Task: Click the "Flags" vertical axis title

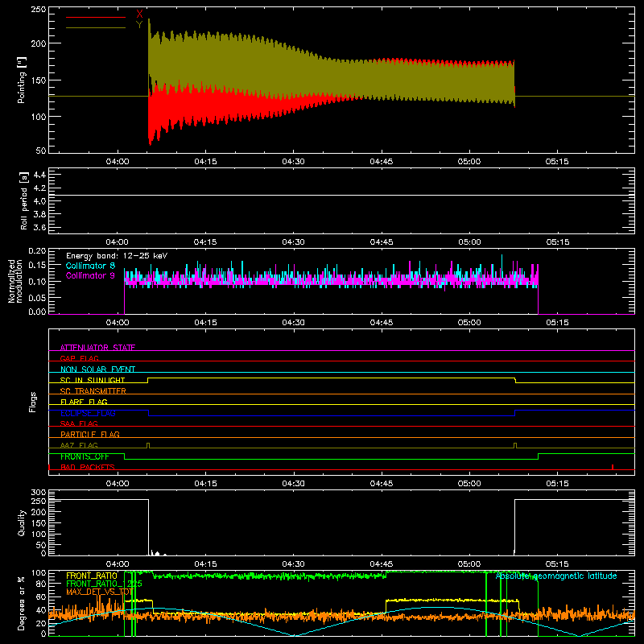Action: (x=32, y=402)
